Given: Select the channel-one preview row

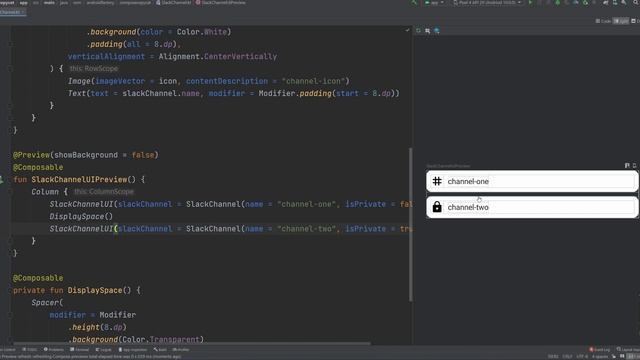Looking at the screenshot, I should (x=532, y=181).
